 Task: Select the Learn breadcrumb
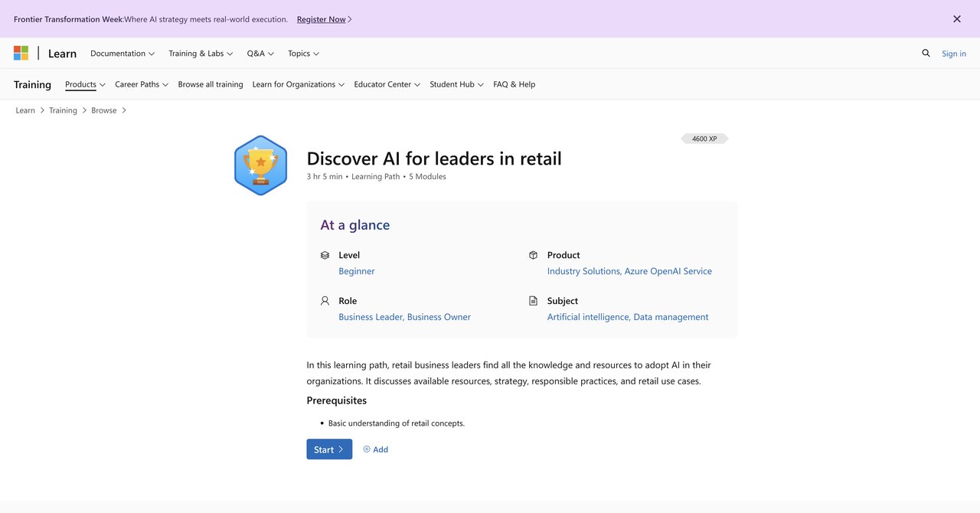pos(25,110)
